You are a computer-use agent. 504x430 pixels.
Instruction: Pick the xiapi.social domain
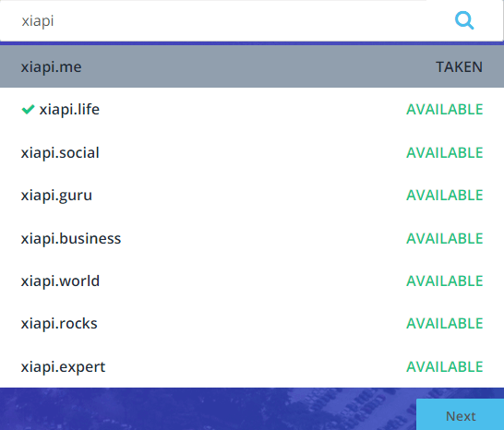tap(252, 152)
